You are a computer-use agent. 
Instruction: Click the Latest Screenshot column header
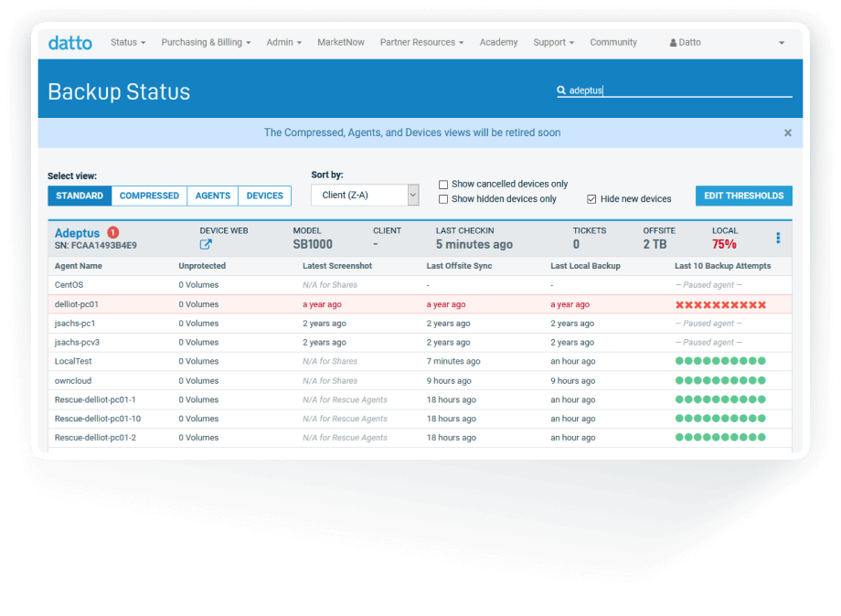(337, 266)
